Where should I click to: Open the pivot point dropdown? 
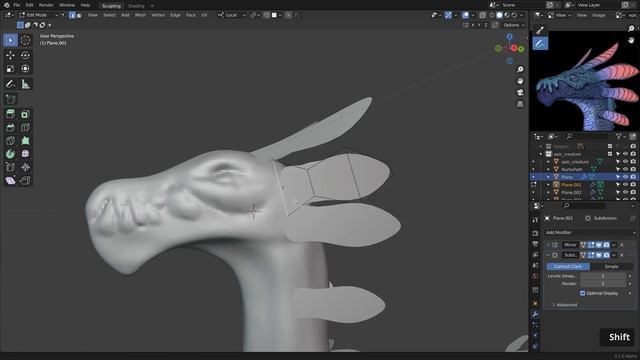tap(255, 15)
